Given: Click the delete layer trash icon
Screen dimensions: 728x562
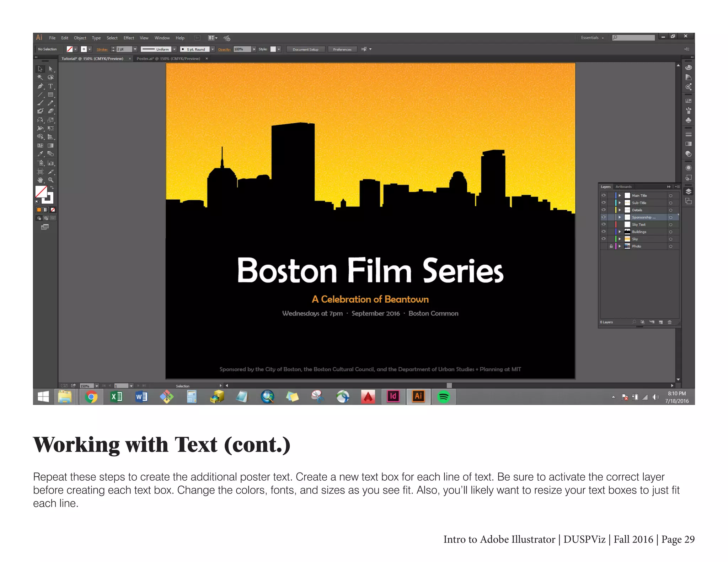Looking at the screenshot, I should (x=670, y=322).
